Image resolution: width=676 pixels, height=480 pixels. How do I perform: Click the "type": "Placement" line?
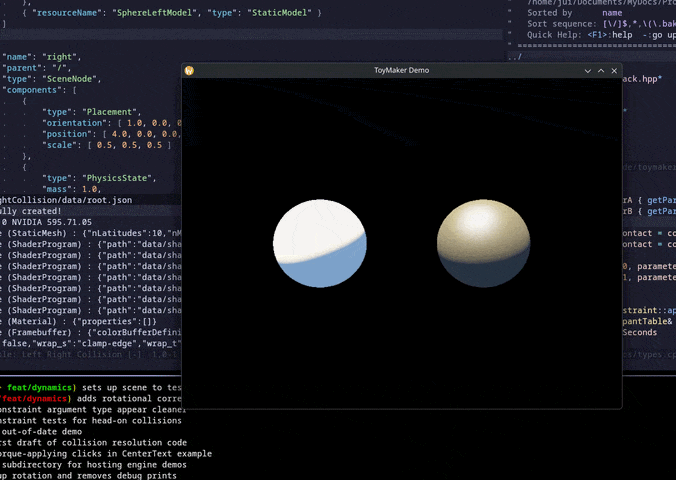91,112
